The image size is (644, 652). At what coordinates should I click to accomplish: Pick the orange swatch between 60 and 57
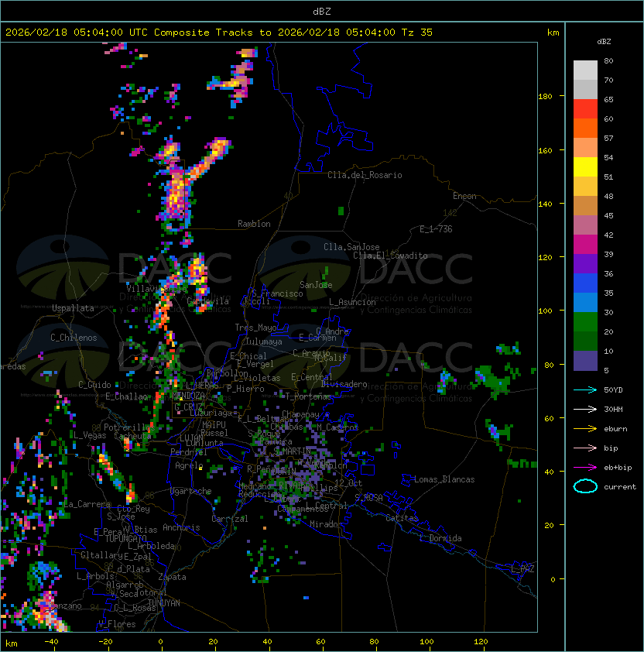(585, 129)
